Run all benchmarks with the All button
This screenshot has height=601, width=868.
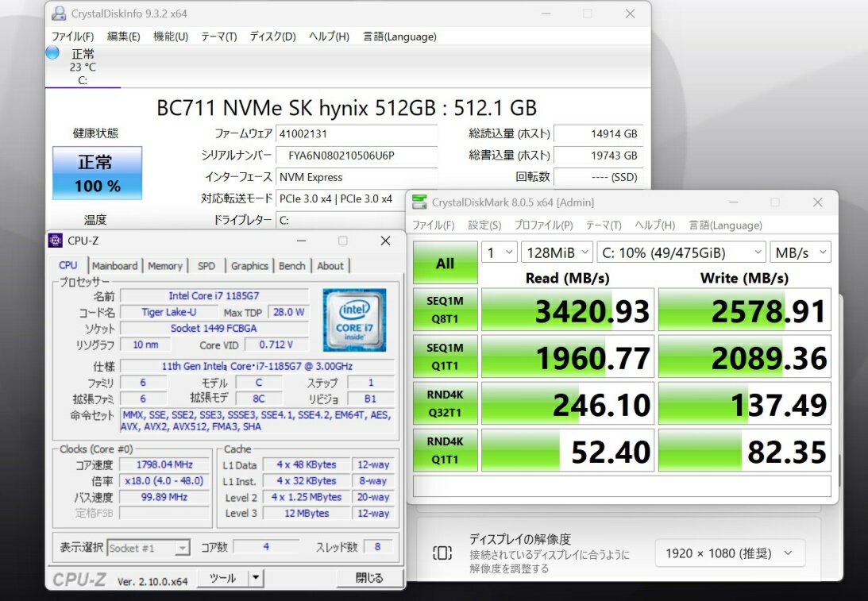445,263
